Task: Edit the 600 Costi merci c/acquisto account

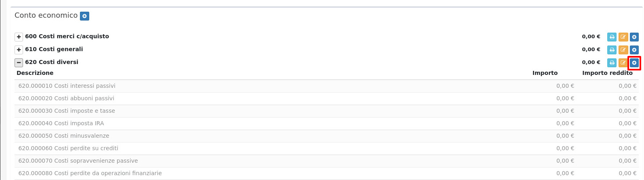Action: click(x=623, y=37)
